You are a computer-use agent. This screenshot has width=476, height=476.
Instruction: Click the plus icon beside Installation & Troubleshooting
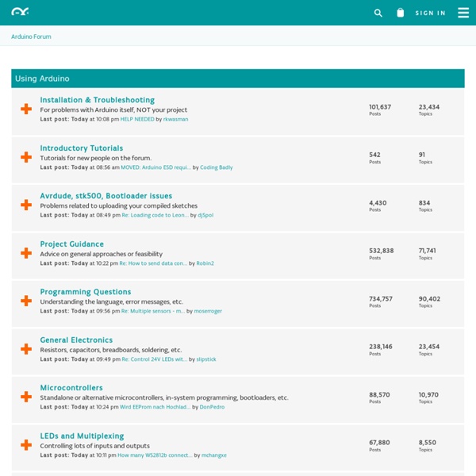pos(26,109)
